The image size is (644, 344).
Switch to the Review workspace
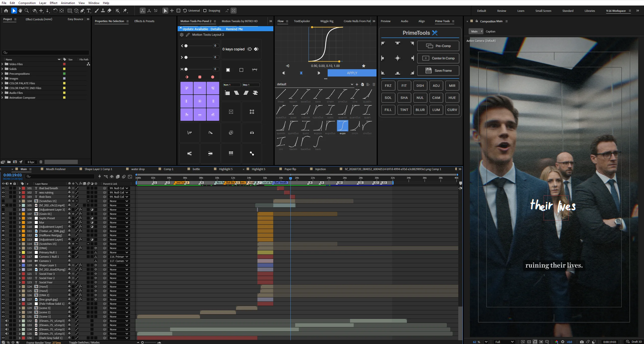(x=502, y=11)
